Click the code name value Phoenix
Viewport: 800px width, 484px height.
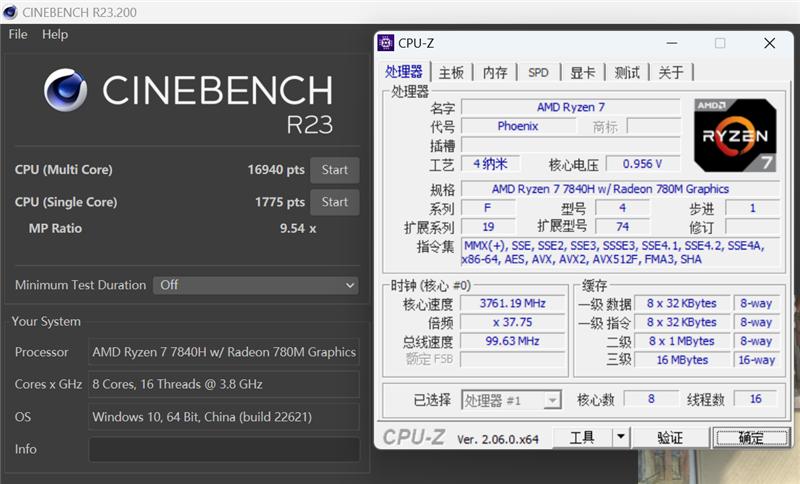pos(518,126)
